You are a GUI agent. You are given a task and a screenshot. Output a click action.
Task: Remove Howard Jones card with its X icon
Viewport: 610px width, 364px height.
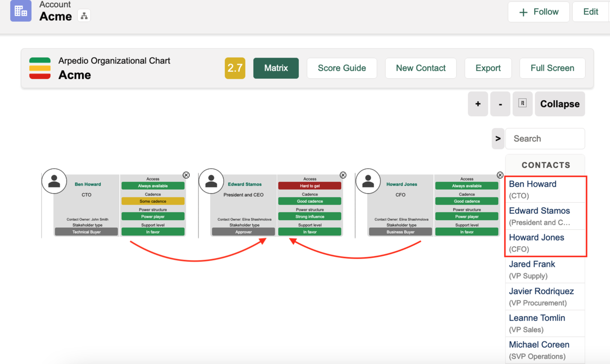click(500, 175)
